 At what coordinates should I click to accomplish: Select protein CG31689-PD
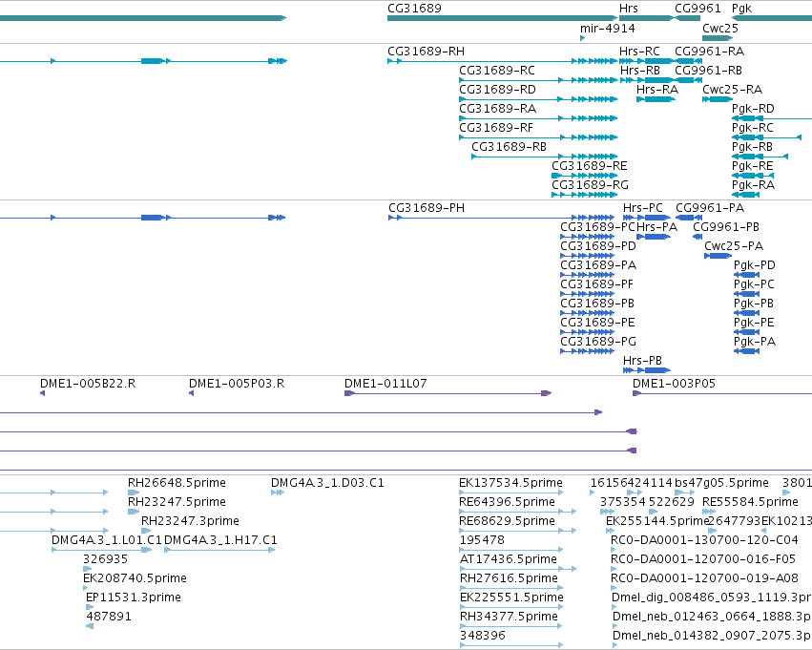587,256
